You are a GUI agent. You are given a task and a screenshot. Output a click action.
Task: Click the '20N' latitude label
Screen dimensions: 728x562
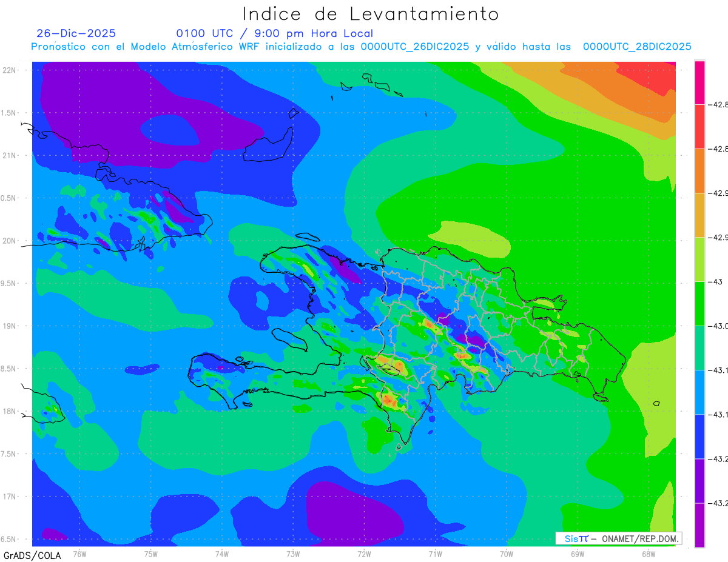tap(9, 241)
